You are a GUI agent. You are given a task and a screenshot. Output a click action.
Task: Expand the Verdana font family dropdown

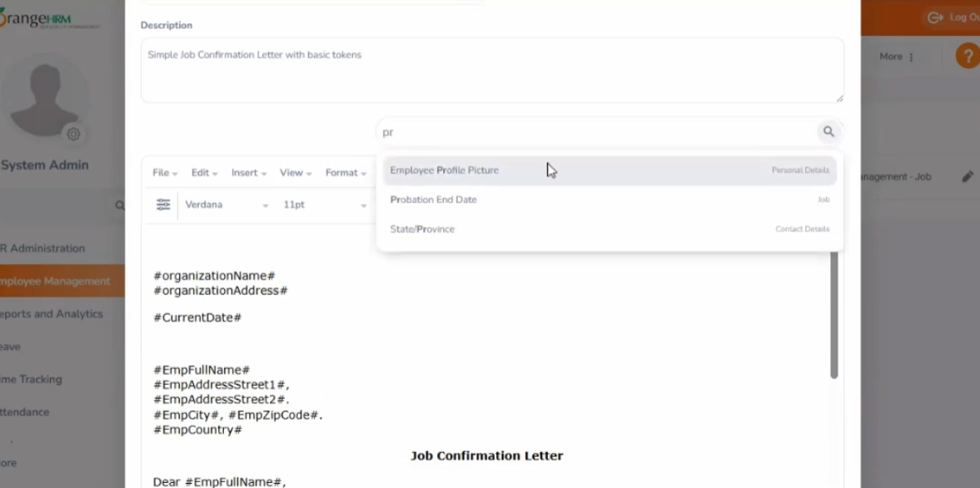pyautogui.click(x=226, y=205)
